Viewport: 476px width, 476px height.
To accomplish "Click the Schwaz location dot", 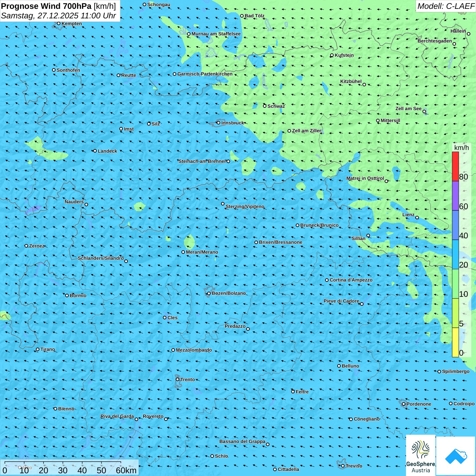I will click(265, 106).
